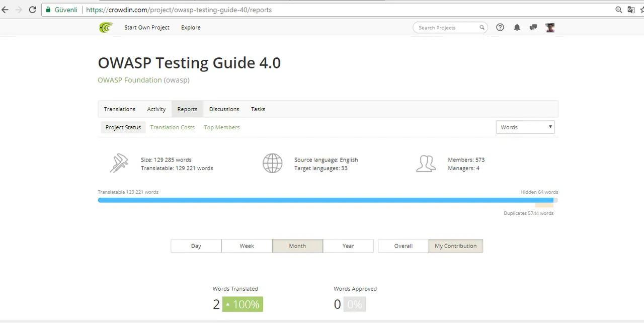Select the Year period toggle
Viewport: 644px width, 323px height.
348,246
